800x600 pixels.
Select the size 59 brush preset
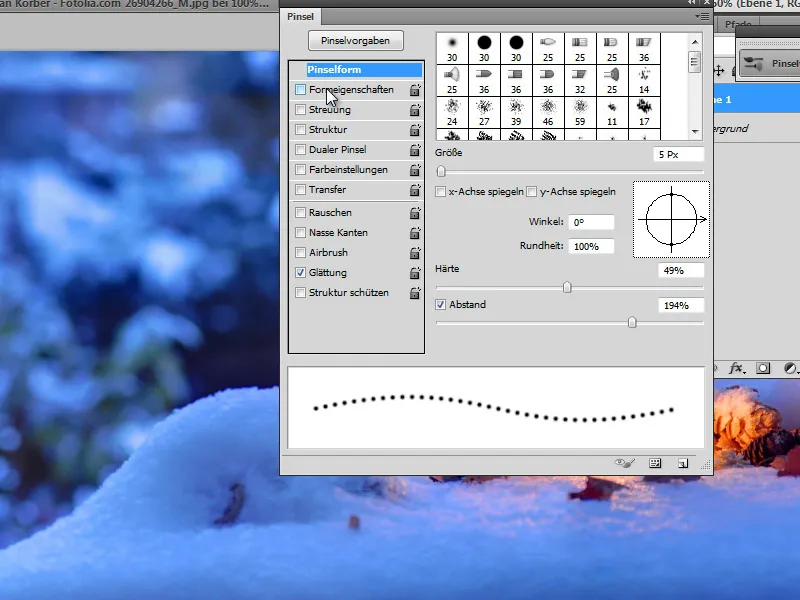(580, 112)
